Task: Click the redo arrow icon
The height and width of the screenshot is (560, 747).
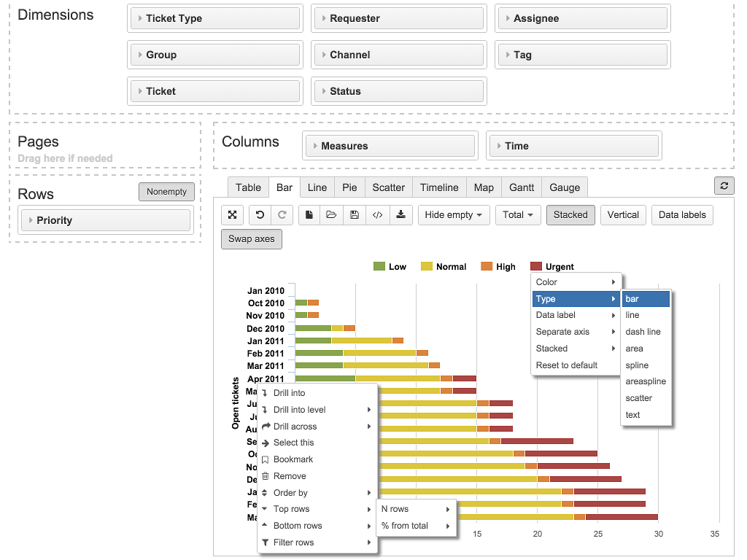Action: pyautogui.click(x=282, y=215)
